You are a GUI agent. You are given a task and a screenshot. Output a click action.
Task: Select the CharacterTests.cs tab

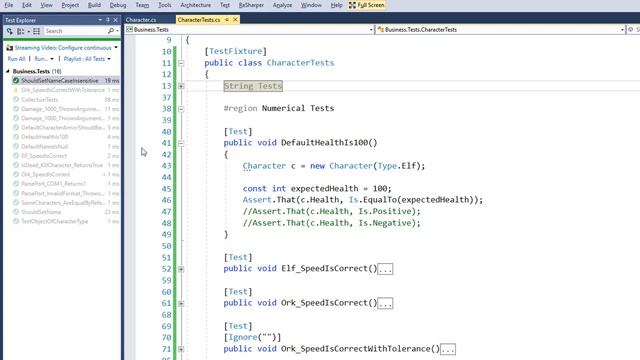199,20
